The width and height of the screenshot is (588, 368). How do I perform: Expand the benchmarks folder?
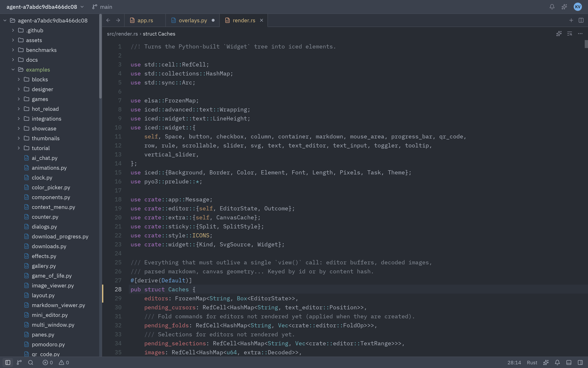[13, 50]
